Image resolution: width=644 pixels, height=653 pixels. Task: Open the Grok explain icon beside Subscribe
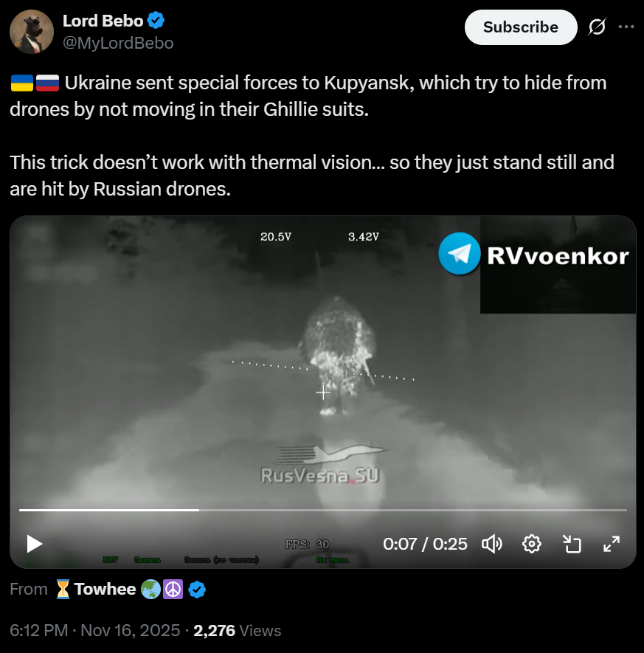(x=597, y=27)
